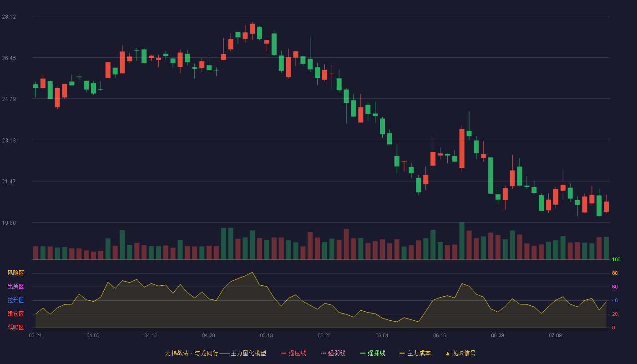637x364 pixels.
Task: Click the 龙吟信号 triangle legend icon
Action: click(x=447, y=353)
